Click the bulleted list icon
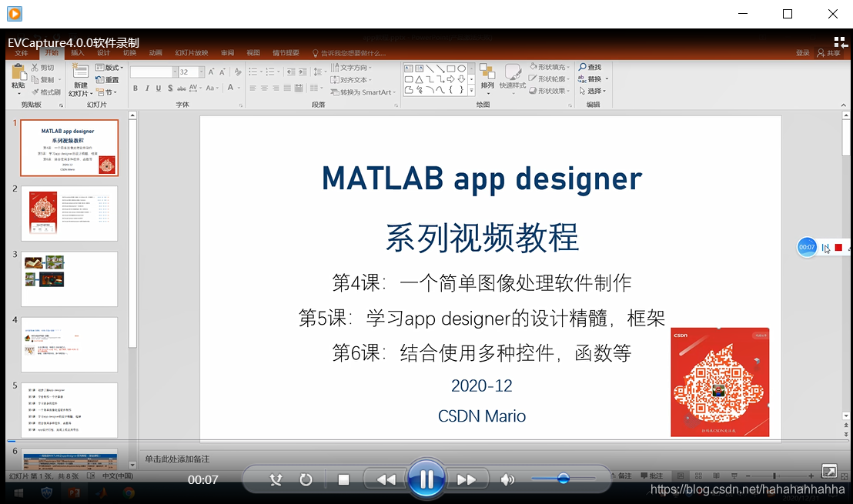The height and width of the screenshot is (504, 853). (255, 72)
